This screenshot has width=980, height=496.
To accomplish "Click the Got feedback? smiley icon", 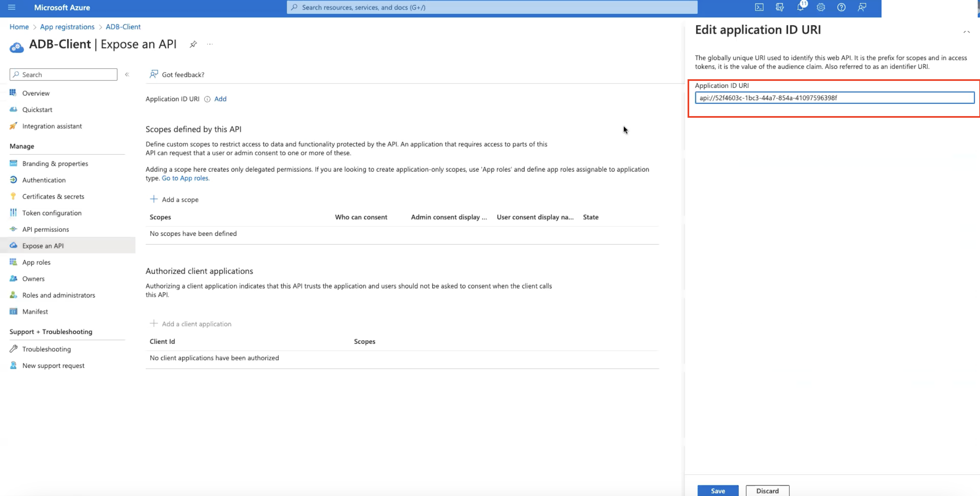I will pos(154,74).
